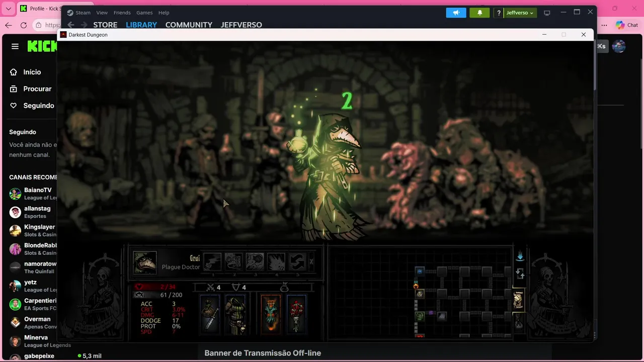This screenshot has height=362, width=644.
Task: Choose the third Plague Doctor combat skill
Action: pos(255,261)
